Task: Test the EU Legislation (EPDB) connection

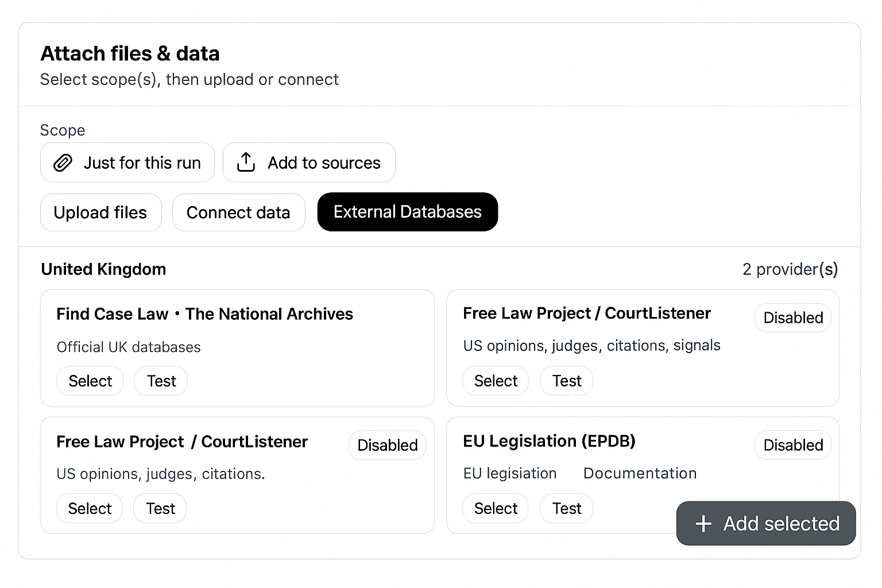Action: coord(566,508)
